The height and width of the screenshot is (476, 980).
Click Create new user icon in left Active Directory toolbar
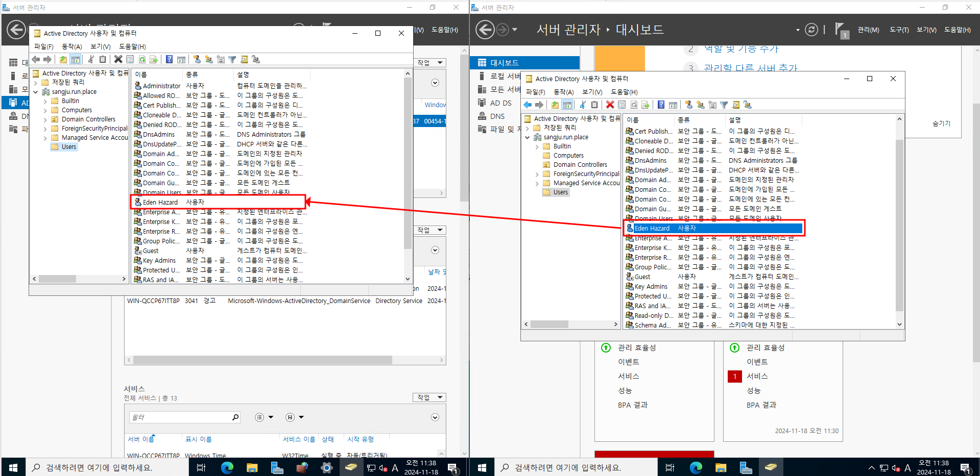pyautogui.click(x=197, y=60)
